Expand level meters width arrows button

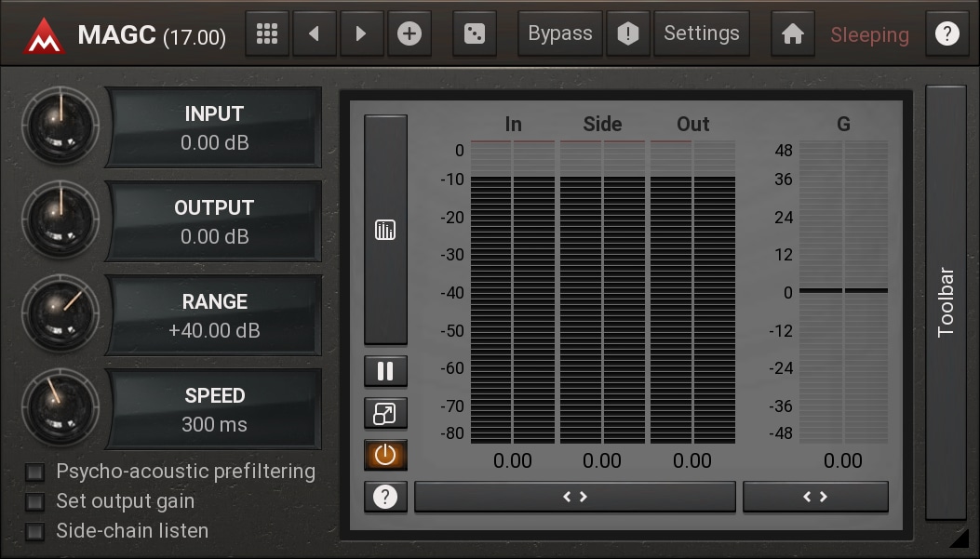click(574, 497)
